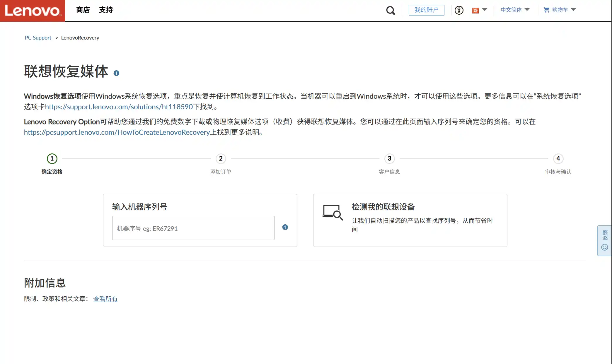612x364 pixels.
Task: Open the 支持 menu
Action: pyautogui.click(x=106, y=10)
